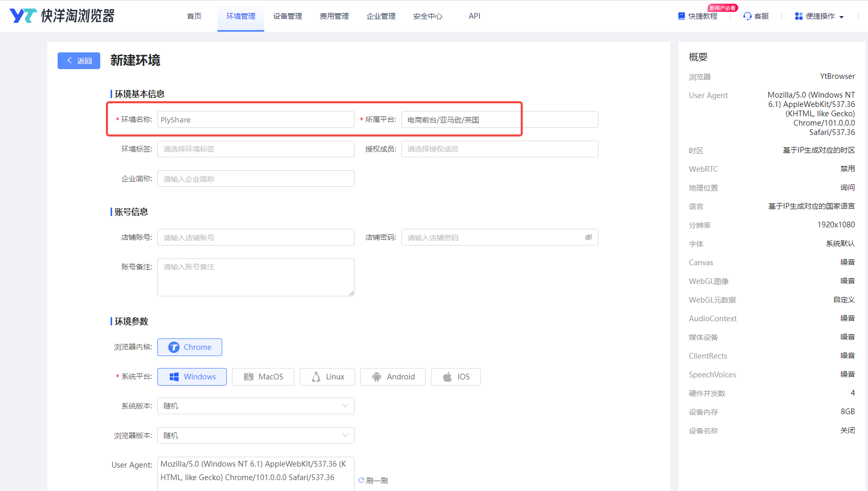Screen dimensions: 868x491
Task: Click the Linux penguin icon
Action: pos(316,377)
